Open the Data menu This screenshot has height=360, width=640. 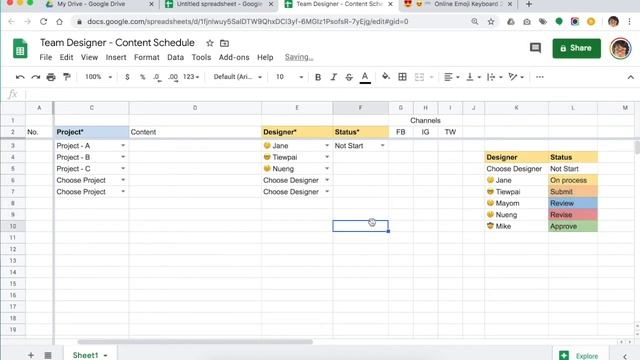pos(176,57)
